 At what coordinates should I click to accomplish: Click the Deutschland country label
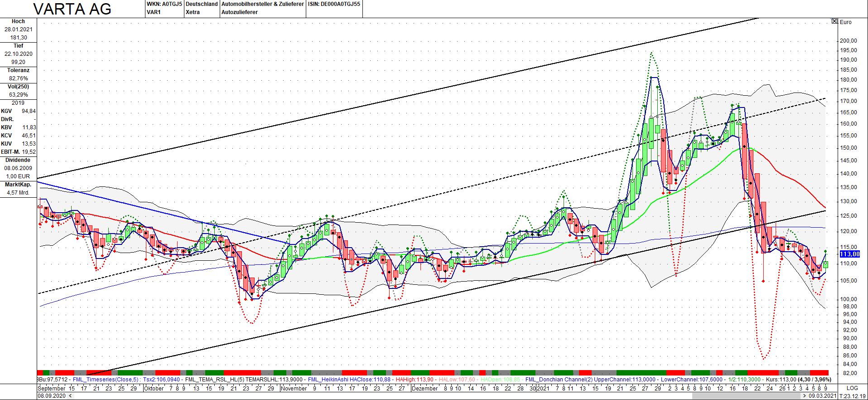coord(202,4)
